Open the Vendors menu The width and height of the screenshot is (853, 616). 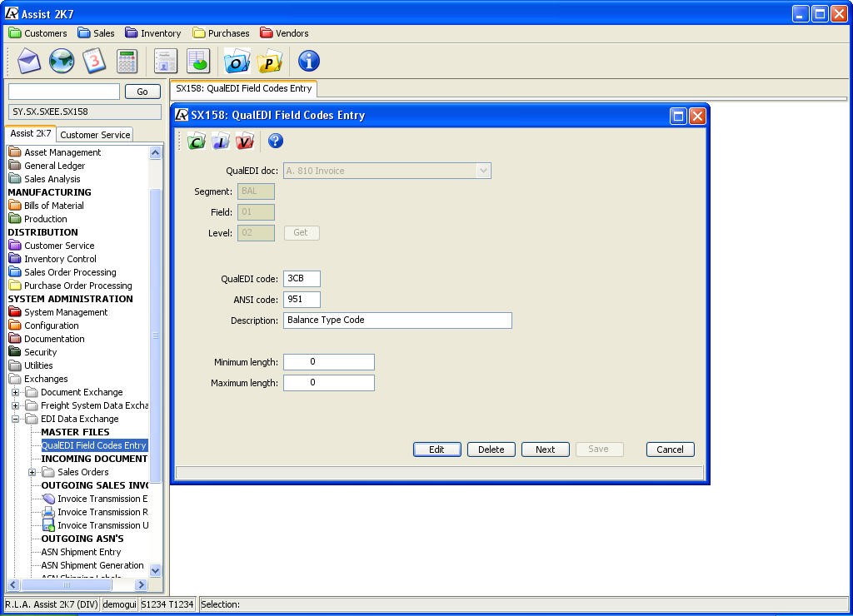(x=285, y=33)
